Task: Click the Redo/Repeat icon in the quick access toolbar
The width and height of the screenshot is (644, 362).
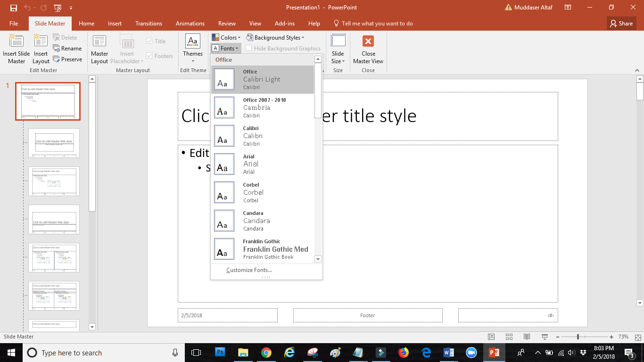Action: pyautogui.click(x=43, y=8)
